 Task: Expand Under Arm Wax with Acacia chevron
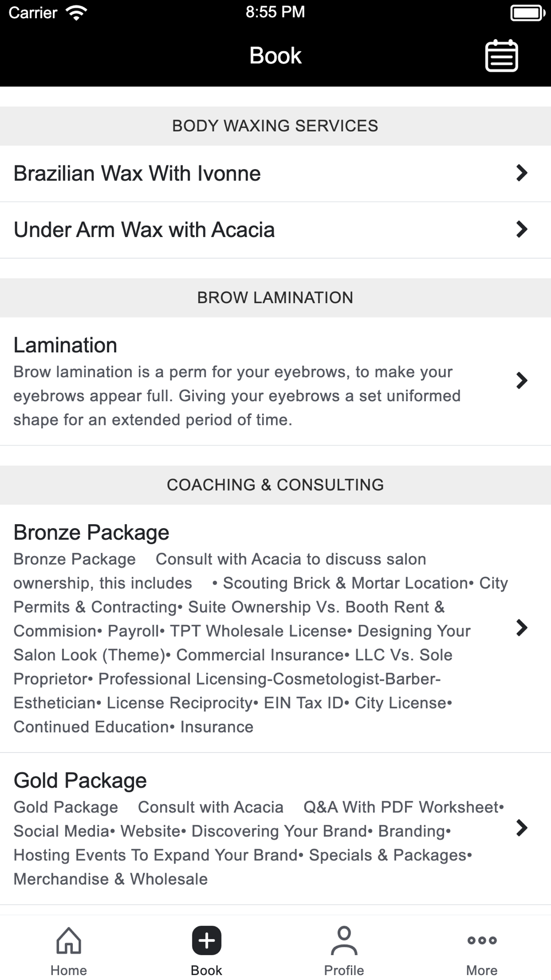click(521, 229)
